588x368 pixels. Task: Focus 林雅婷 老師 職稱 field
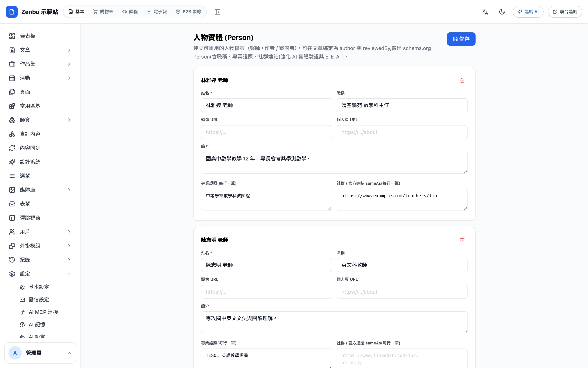click(x=402, y=105)
